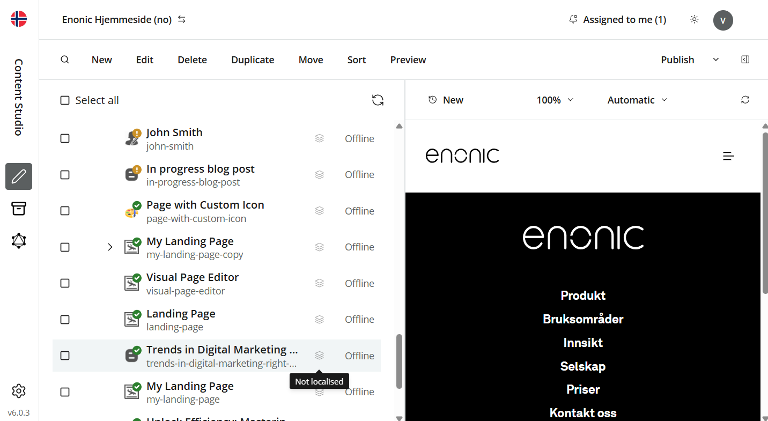Open the Archive box icon in sidebar
Image resolution: width=768 pixels, height=421 pixels.
coord(19,209)
